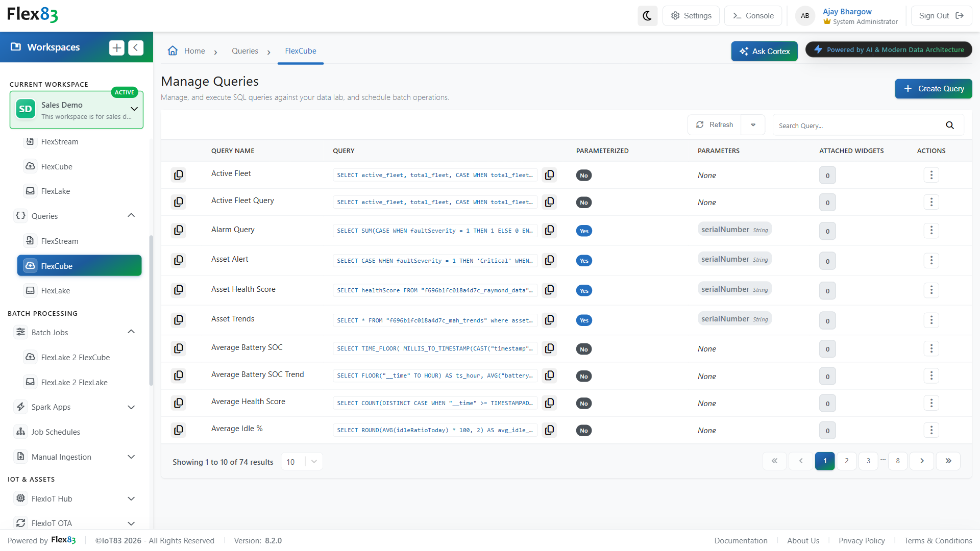
Task: Click the search magnifier icon
Action: coord(950,126)
